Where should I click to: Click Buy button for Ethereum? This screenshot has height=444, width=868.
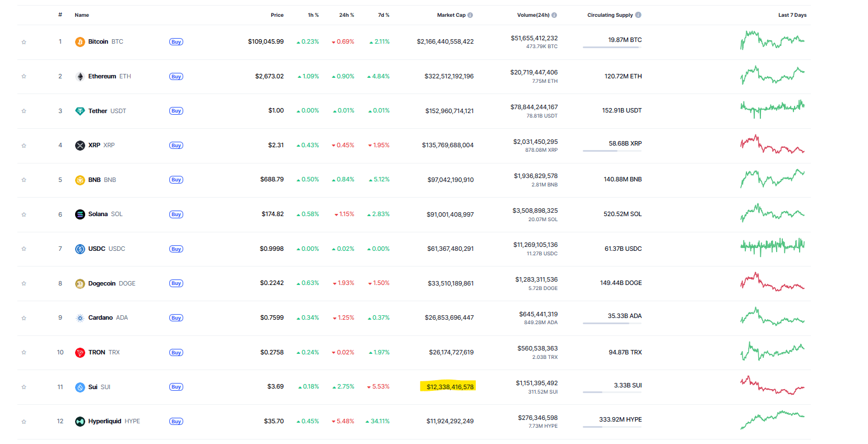coord(176,77)
